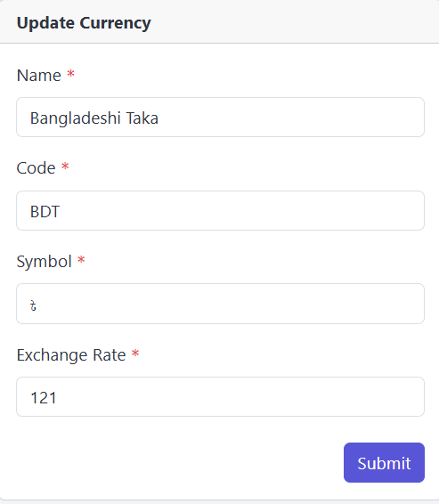Click the "Code" field label

pos(36,168)
